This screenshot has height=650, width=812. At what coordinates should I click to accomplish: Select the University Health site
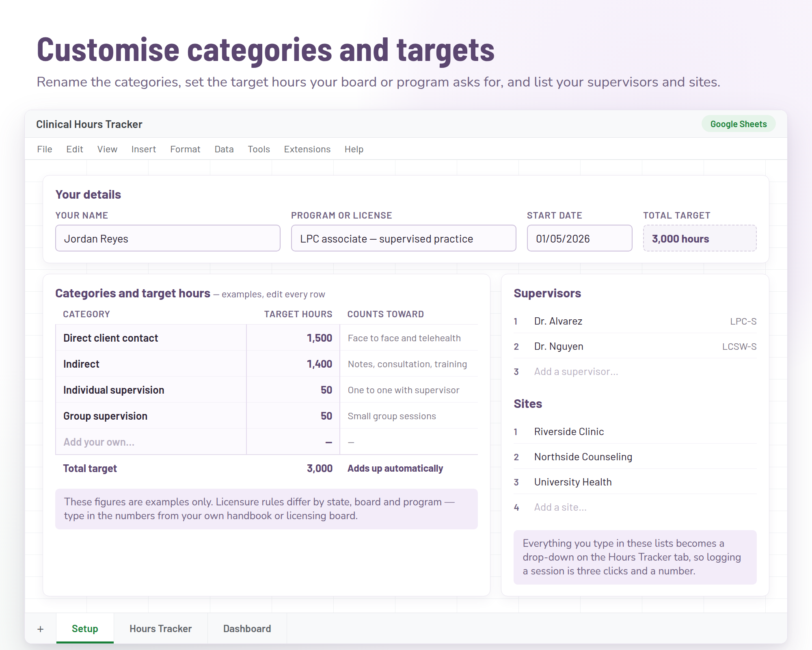(635, 482)
